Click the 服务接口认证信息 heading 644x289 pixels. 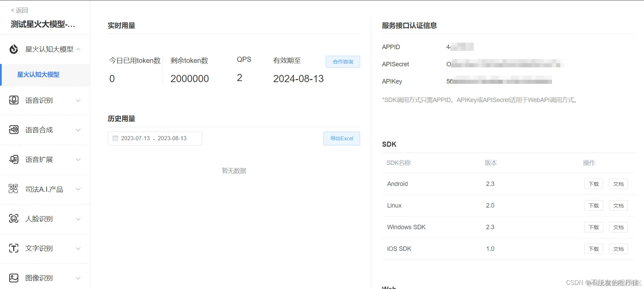(x=409, y=25)
